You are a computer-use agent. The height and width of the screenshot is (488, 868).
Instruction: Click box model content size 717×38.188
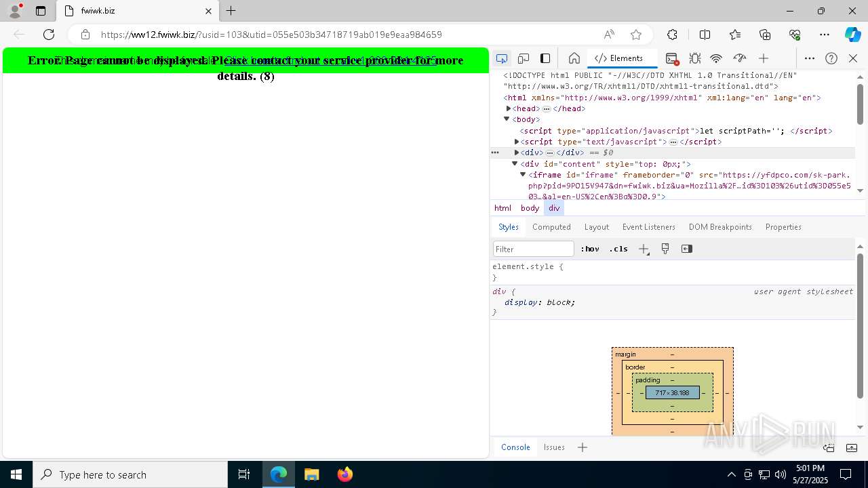point(672,392)
